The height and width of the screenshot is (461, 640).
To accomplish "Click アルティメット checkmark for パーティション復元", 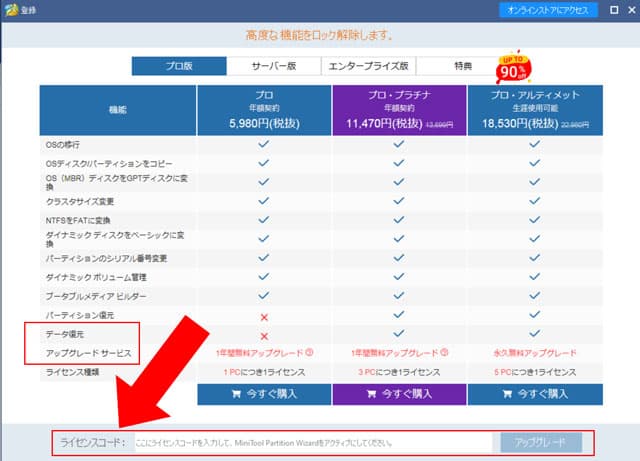I will point(535,314).
